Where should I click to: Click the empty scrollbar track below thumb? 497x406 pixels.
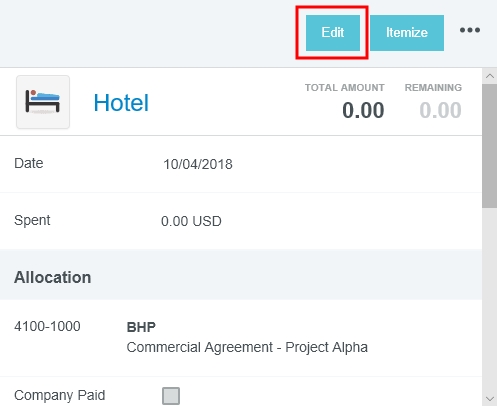[x=489, y=299]
